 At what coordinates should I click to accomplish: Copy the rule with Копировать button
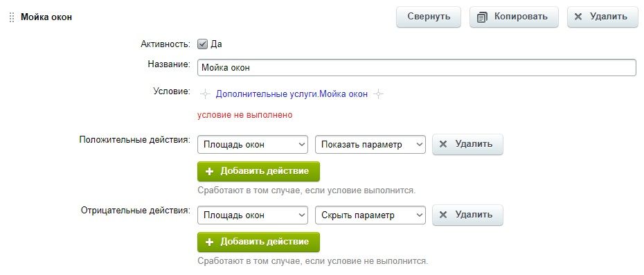514,17
